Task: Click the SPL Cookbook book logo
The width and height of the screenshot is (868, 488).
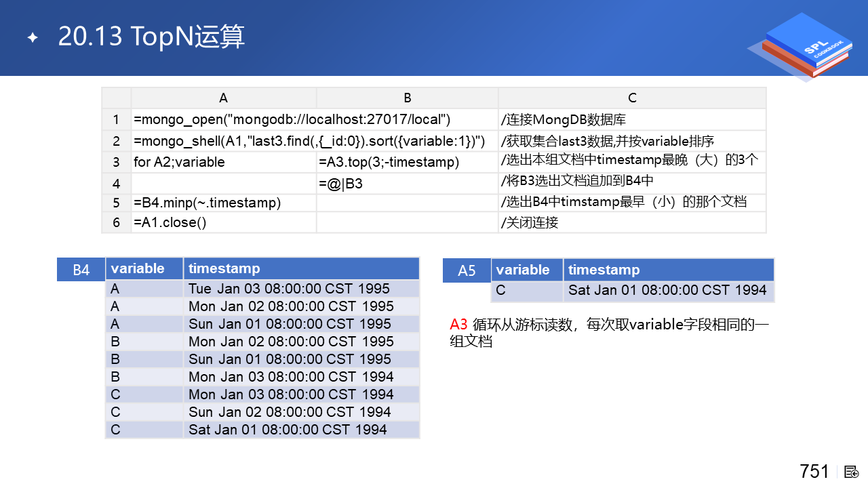Action: pyautogui.click(x=800, y=47)
